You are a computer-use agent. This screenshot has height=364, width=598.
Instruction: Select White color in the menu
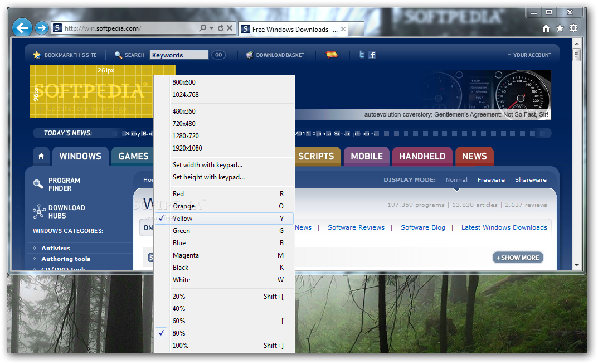224,280
